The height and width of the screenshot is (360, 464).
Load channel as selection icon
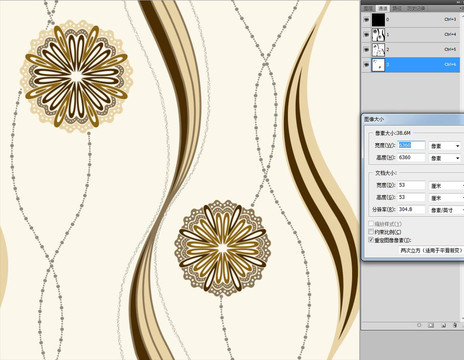click(x=419, y=325)
